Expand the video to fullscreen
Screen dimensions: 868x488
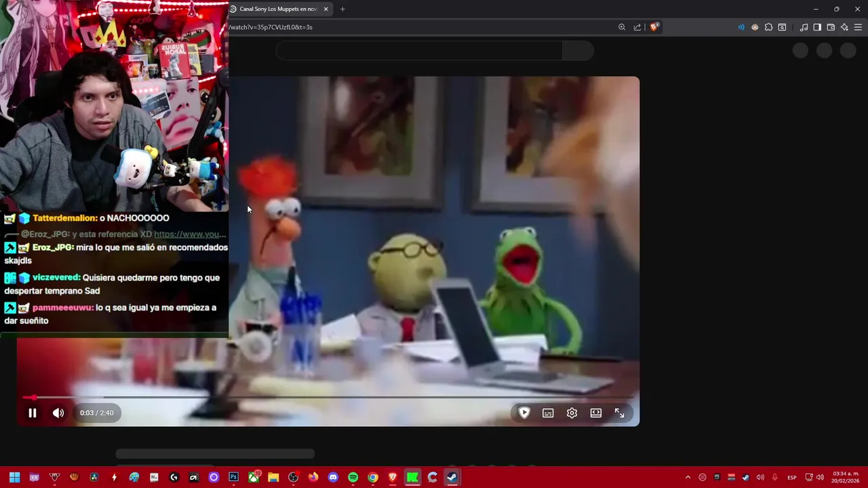coord(619,413)
